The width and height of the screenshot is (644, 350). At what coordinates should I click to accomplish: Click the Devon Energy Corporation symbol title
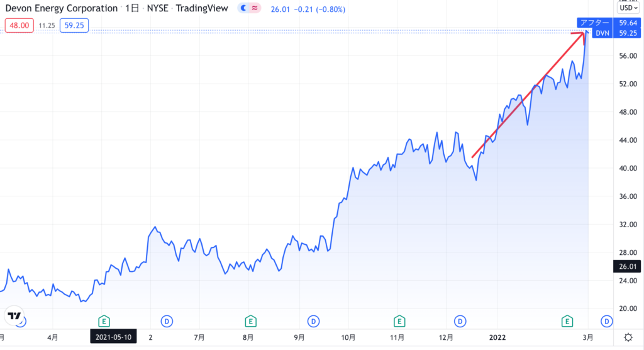click(61, 8)
